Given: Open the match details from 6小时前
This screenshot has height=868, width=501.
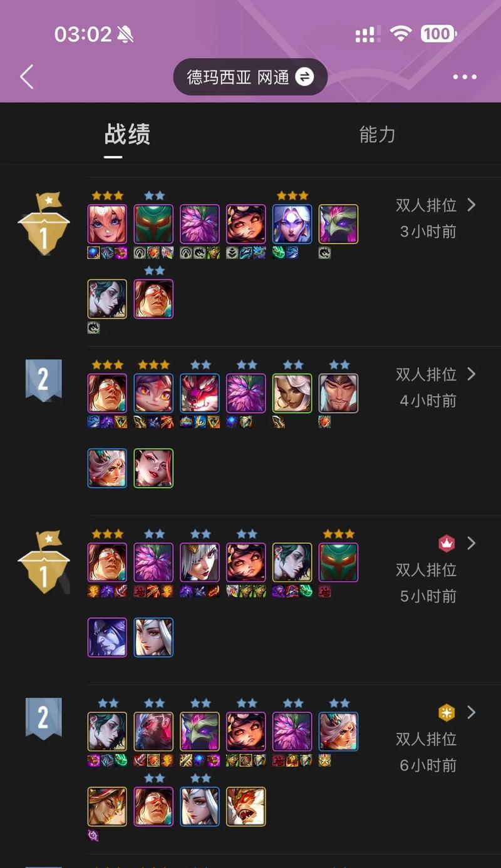Looking at the screenshot, I should pos(472,712).
